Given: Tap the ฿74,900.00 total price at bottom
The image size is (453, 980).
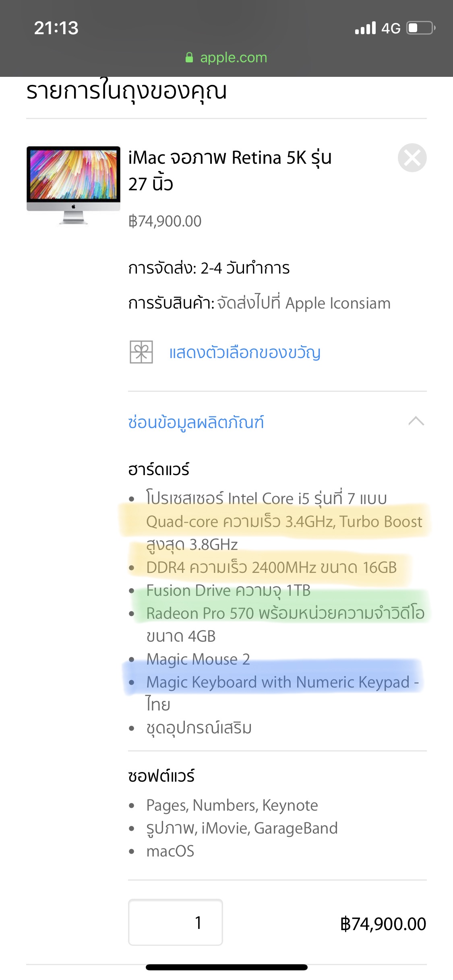Looking at the screenshot, I should pos(383,924).
